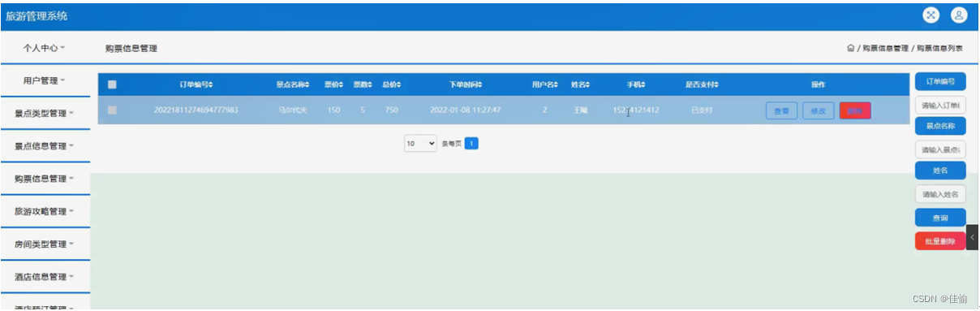Focus the 请输入姓名 name input
Viewport: 980px width, 311px height.
pyautogui.click(x=940, y=194)
